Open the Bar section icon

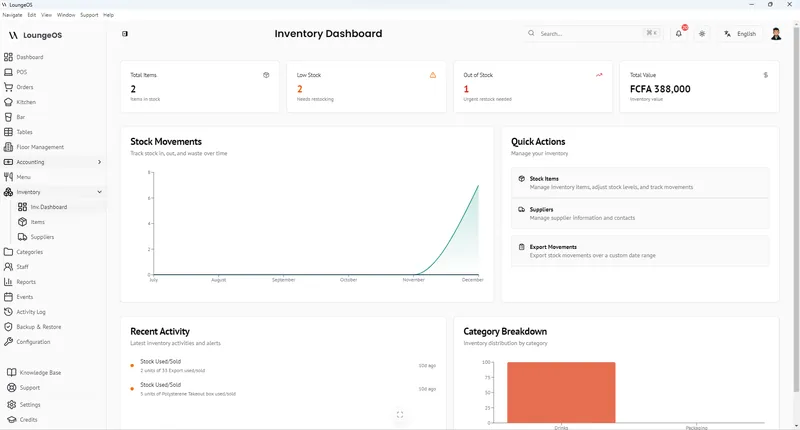[8, 117]
